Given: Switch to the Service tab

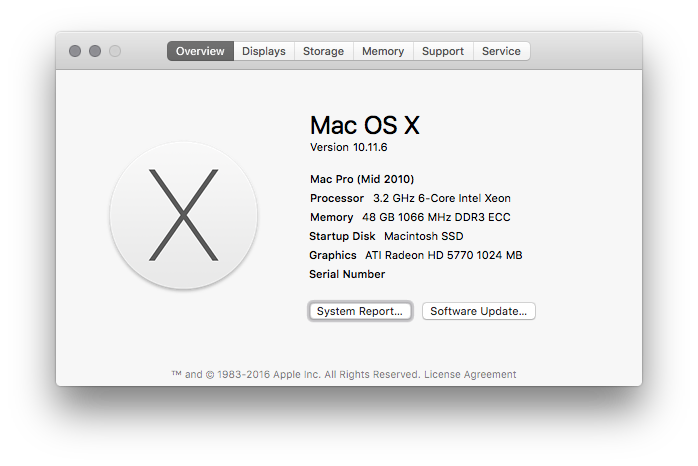Looking at the screenshot, I should point(501,51).
